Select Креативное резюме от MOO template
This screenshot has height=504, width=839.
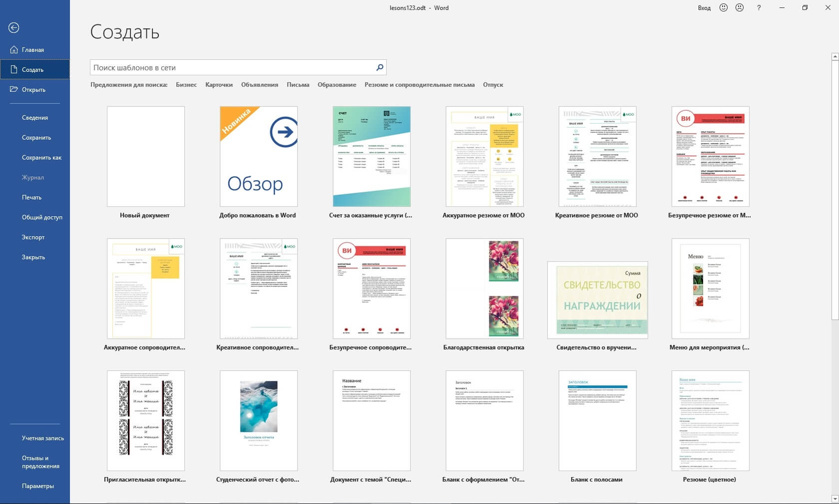(x=597, y=156)
